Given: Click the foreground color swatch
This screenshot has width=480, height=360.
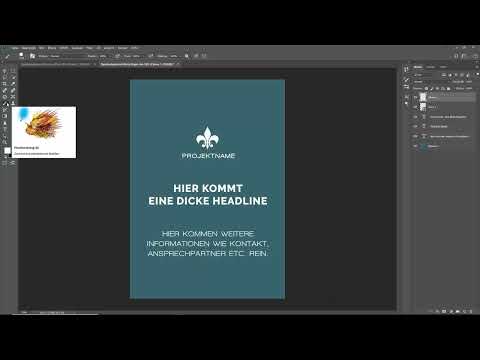Looking at the screenshot, I should point(7,151).
